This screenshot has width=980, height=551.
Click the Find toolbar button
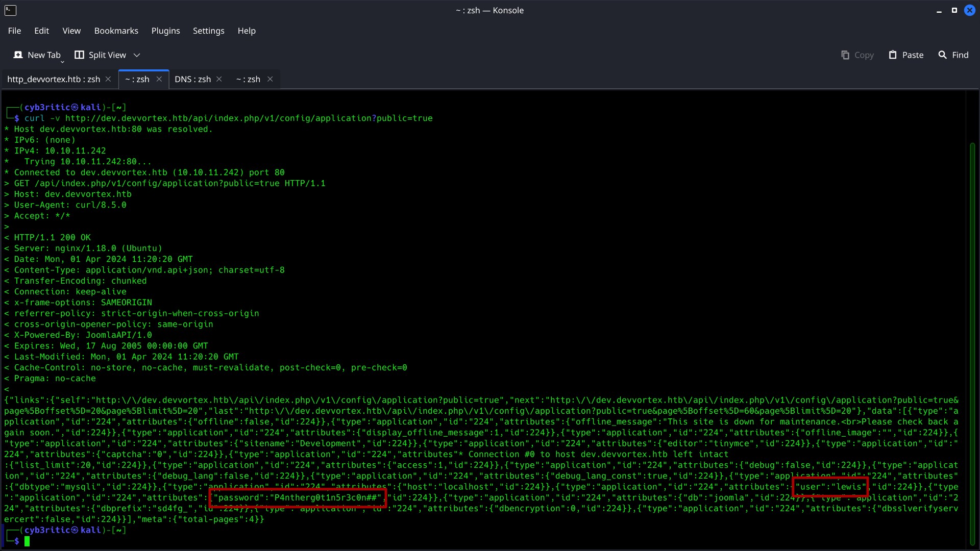coord(953,55)
